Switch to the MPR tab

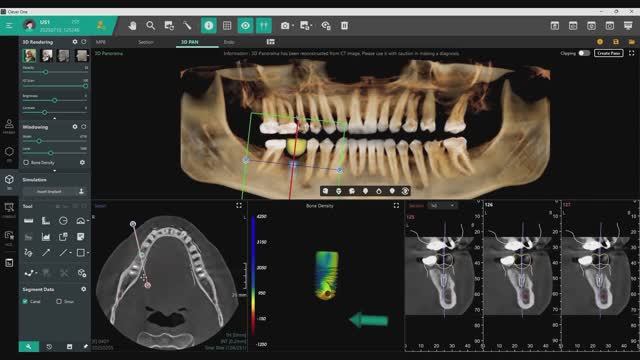(100, 42)
